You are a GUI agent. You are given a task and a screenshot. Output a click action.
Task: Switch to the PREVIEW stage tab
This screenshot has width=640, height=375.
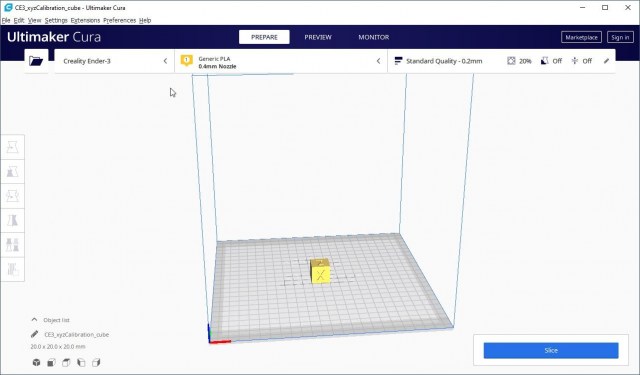coord(318,37)
